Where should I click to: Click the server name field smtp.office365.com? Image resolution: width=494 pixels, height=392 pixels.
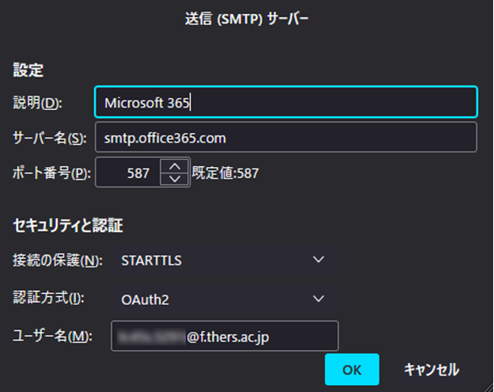pyautogui.click(x=286, y=137)
